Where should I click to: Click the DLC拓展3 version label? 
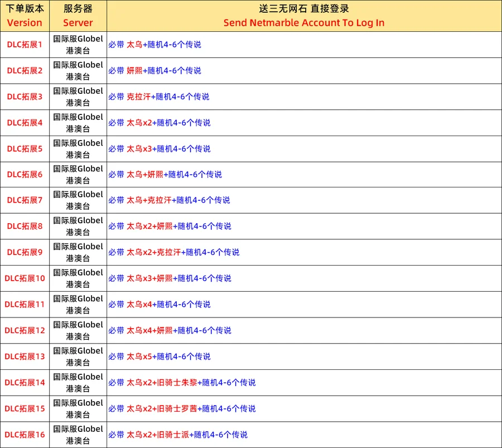25,97
